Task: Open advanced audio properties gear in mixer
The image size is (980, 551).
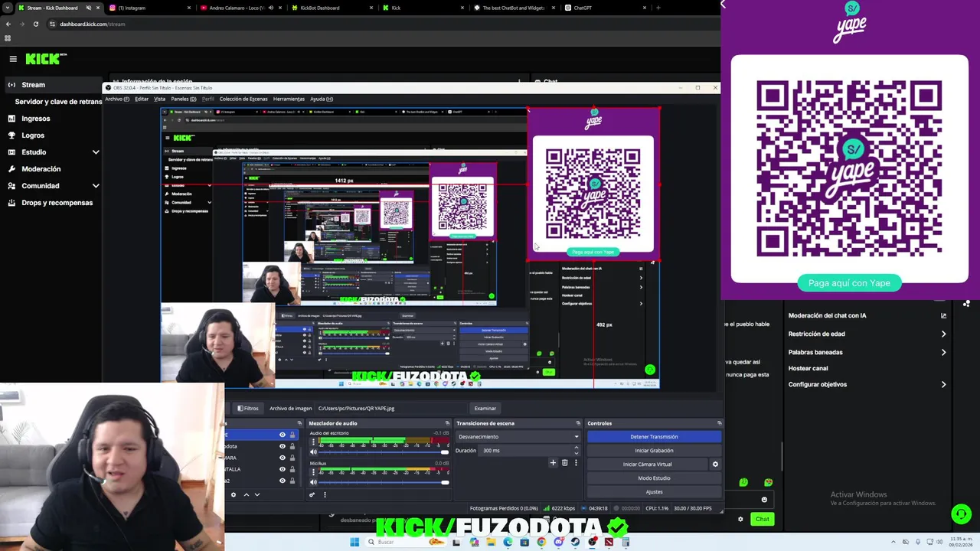Action: pyautogui.click(x=312, y=494)
